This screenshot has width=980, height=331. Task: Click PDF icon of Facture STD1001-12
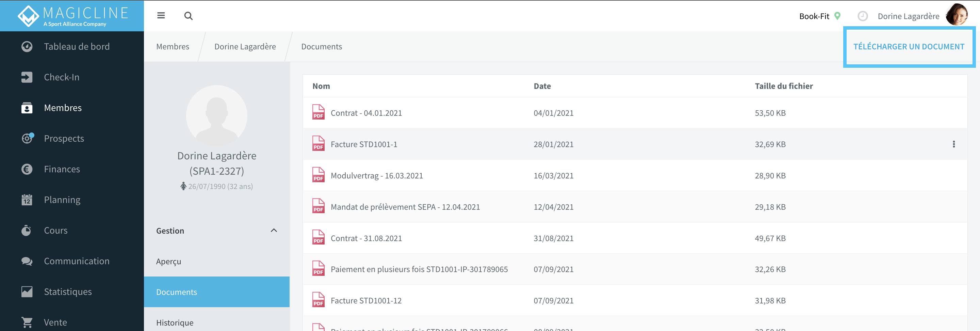[x=318, y=300]
